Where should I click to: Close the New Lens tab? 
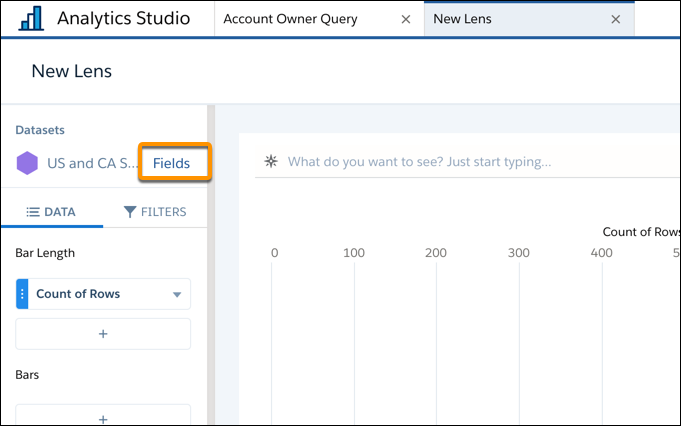point(615,20)
